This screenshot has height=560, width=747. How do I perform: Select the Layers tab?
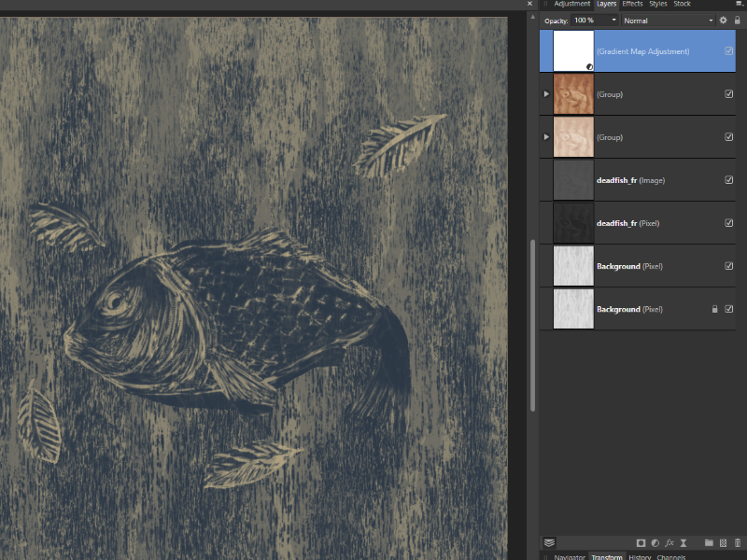(x=606, y=4)
